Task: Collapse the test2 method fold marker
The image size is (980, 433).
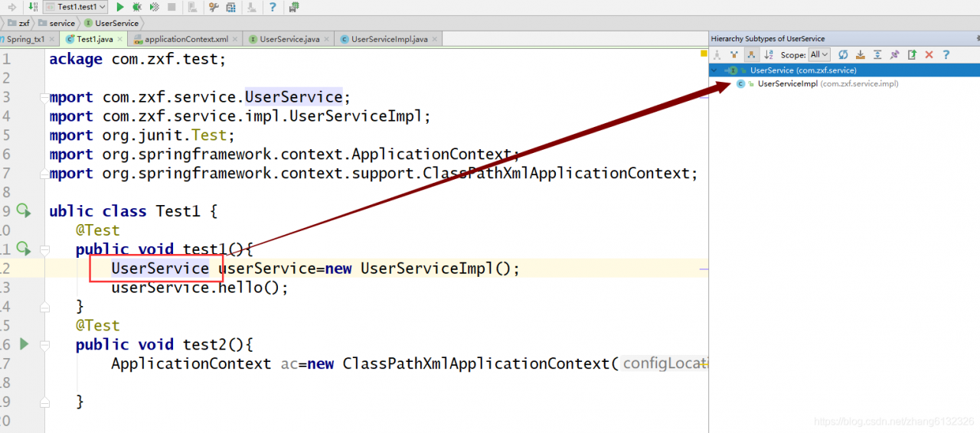Action: (44, 345)
